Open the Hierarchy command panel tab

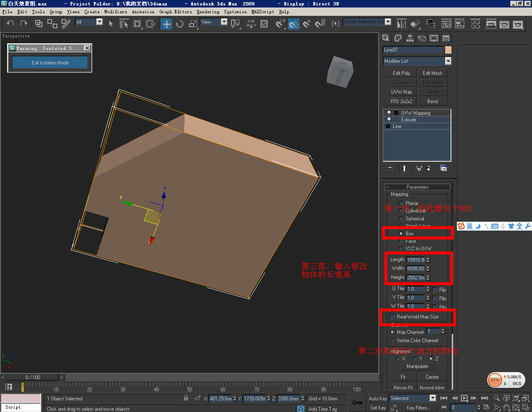pyautogui.click(x=410, y=38)
